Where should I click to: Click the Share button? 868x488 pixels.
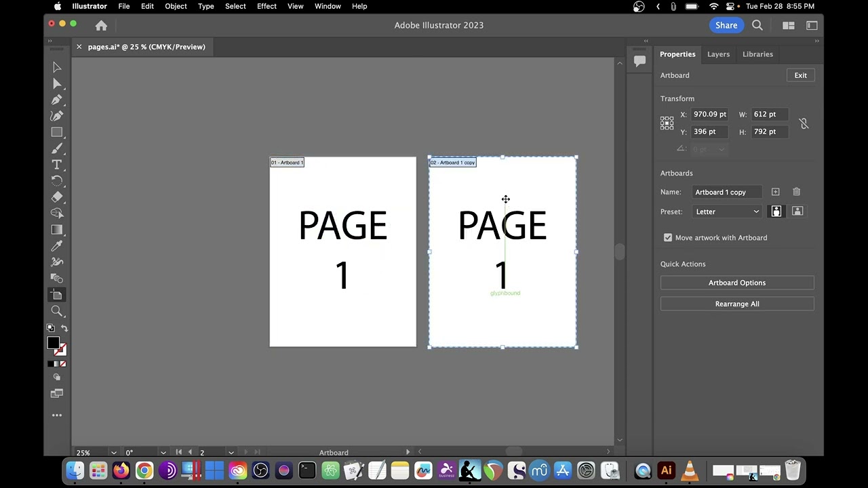[x=726, y=25]
